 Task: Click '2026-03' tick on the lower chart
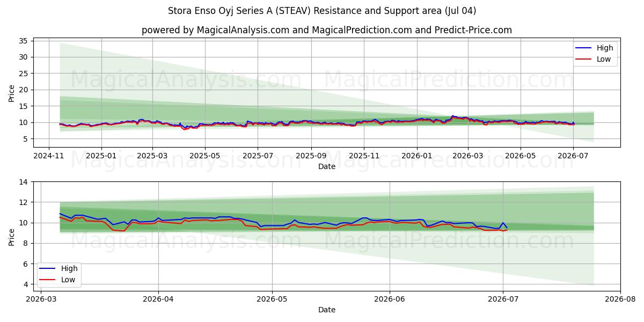pos(41,299)
